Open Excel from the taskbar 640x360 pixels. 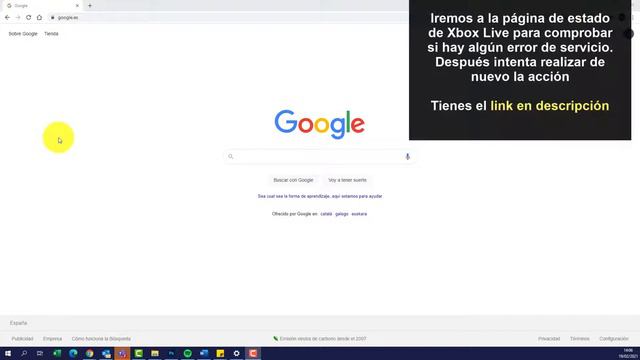click(x=57, y=353)
